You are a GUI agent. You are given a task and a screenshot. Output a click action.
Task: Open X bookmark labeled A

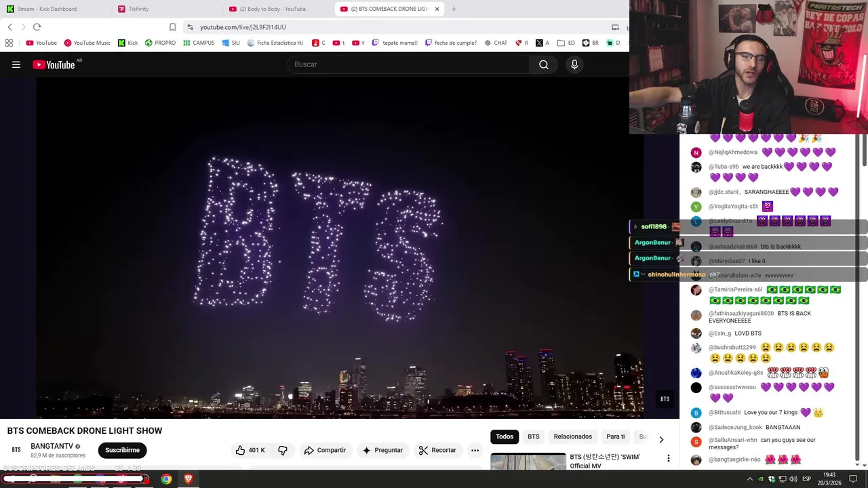542,43
